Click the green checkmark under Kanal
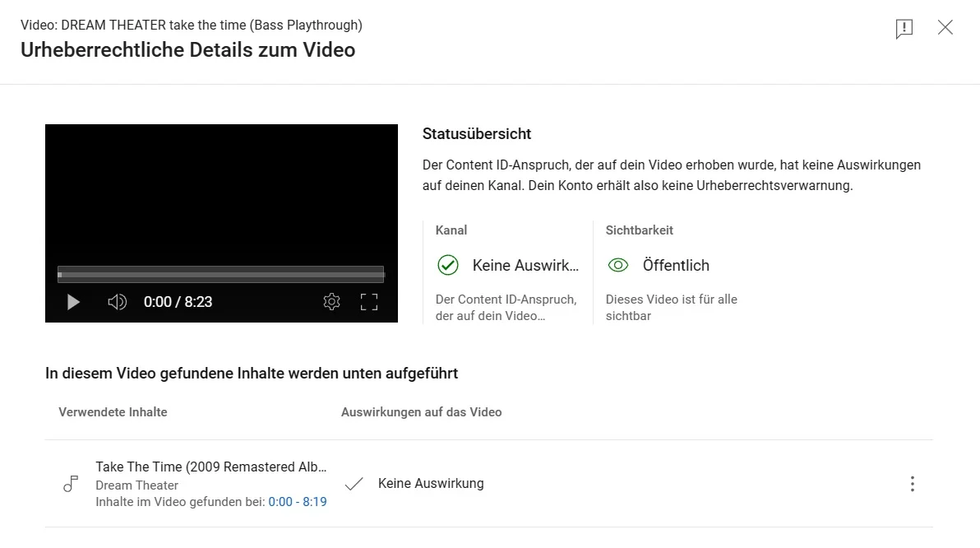The height and width of the screenshot is (548, 980). pos(448,265)
